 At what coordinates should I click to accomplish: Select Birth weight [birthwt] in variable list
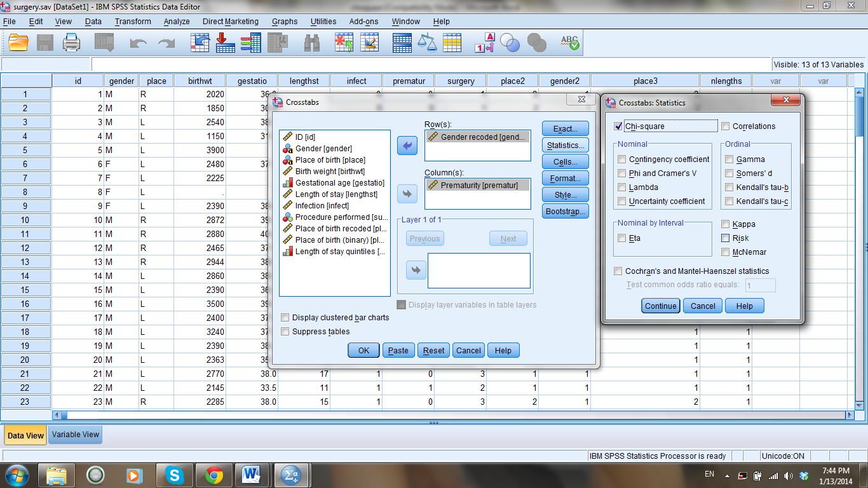[334, 172]
